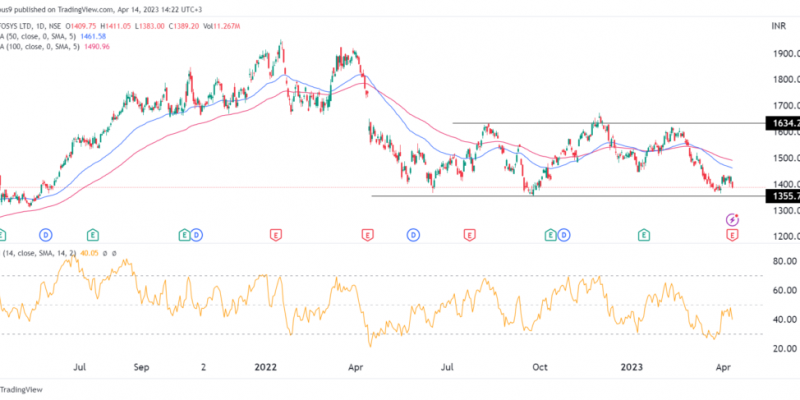Click dividend marker left of the first Jul label

coord(46,235)
